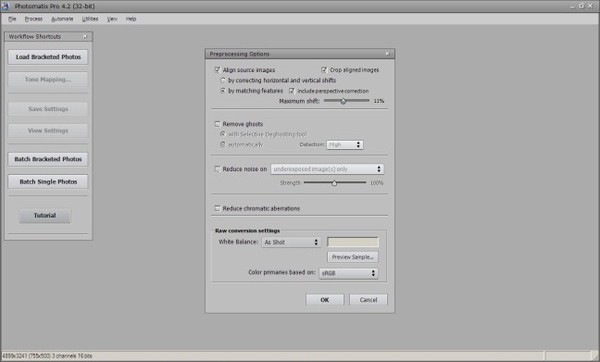This screenshot has height=362, width=600.
Task: Click the Raw conversion settings label
Action: (247, 231)
